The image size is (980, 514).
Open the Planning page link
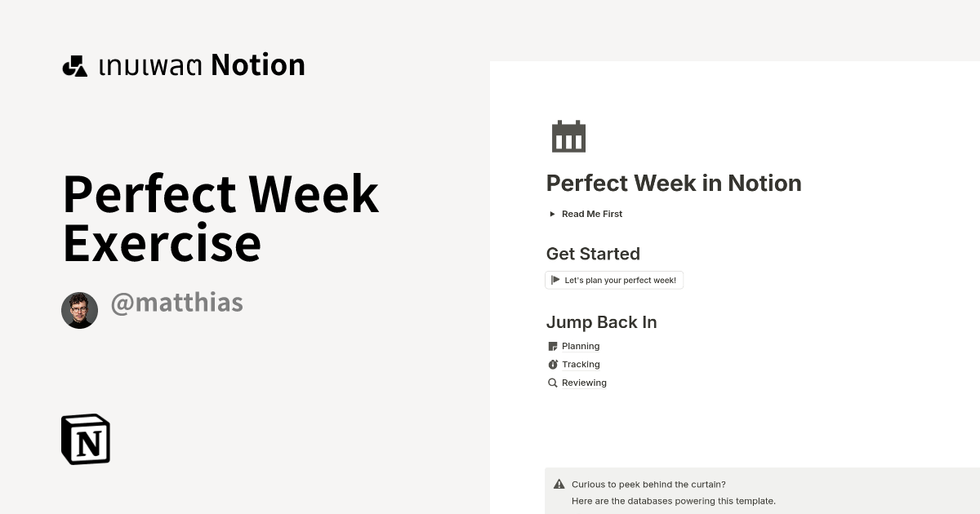[580, 345]
